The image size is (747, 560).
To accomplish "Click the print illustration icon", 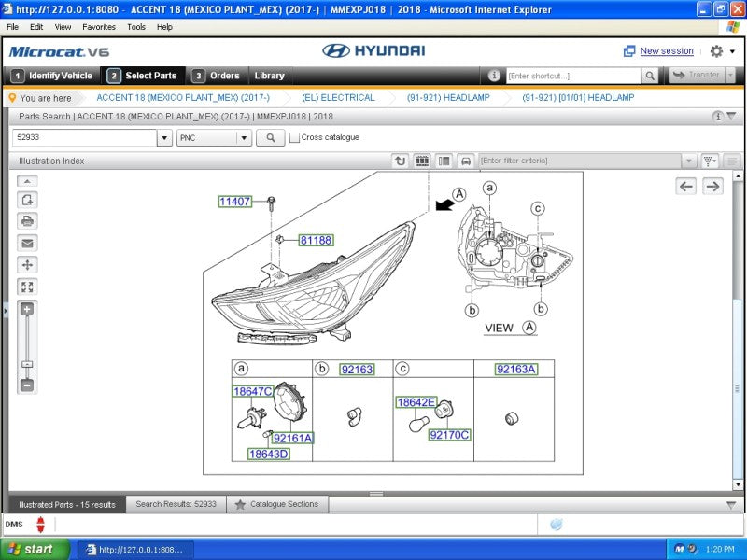I will 27,221.
